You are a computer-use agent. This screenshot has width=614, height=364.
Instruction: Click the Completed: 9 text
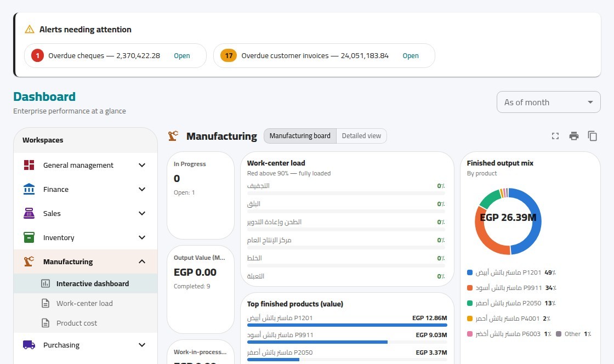192,286
